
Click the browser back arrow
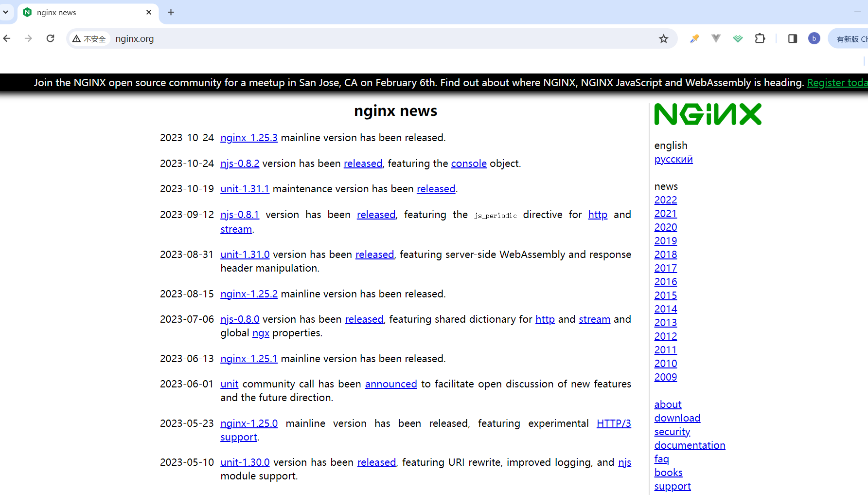[x=7, y=38]
